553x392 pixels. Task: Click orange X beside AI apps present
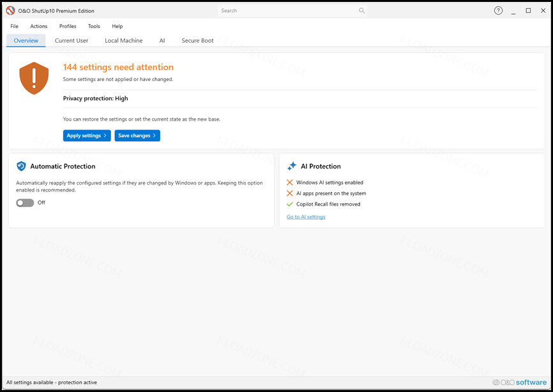[289, 193]
